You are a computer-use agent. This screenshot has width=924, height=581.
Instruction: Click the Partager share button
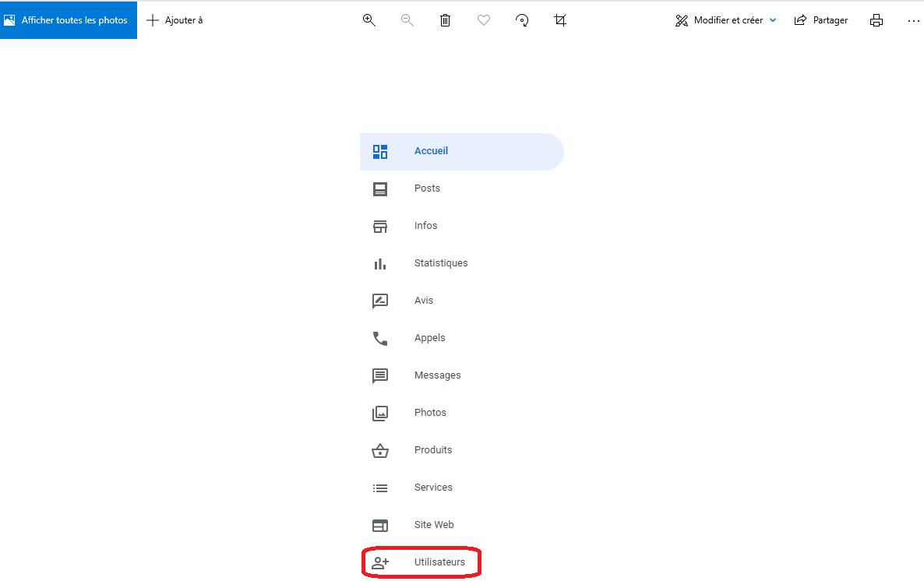[x=821, y=20]
